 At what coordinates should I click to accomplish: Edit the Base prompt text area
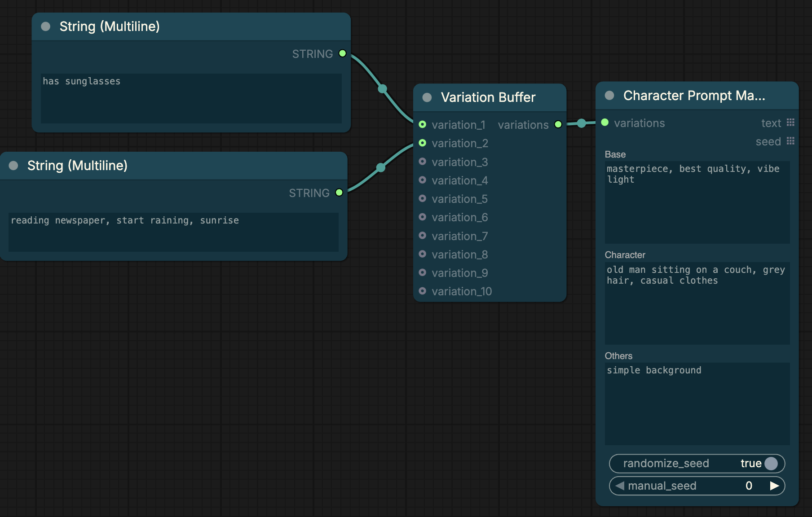click(x=697, y=202)
